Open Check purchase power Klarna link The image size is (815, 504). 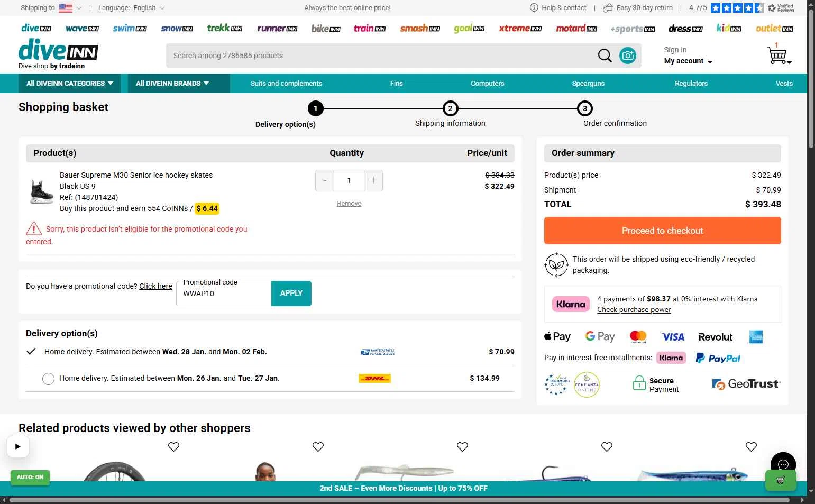[634, 310]
